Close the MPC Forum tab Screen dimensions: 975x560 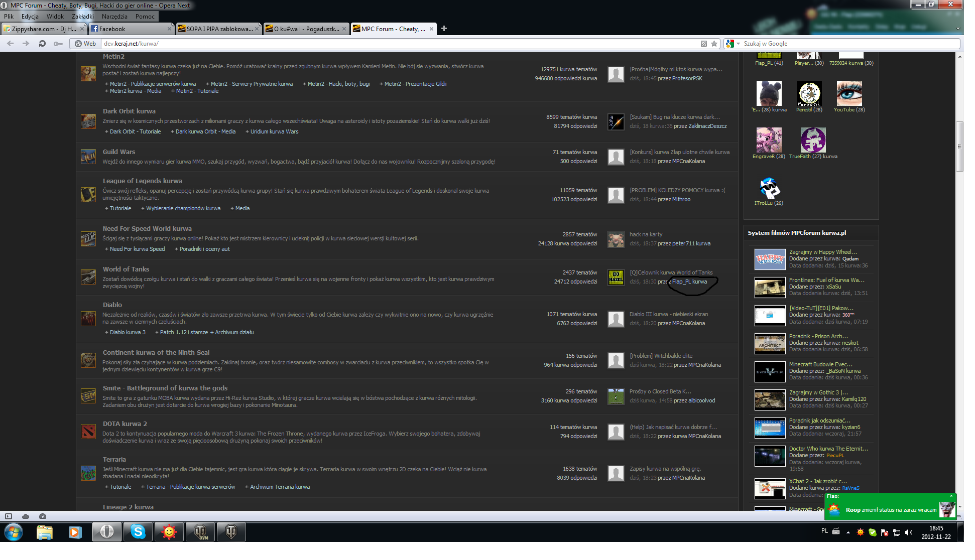click(431, 29)
